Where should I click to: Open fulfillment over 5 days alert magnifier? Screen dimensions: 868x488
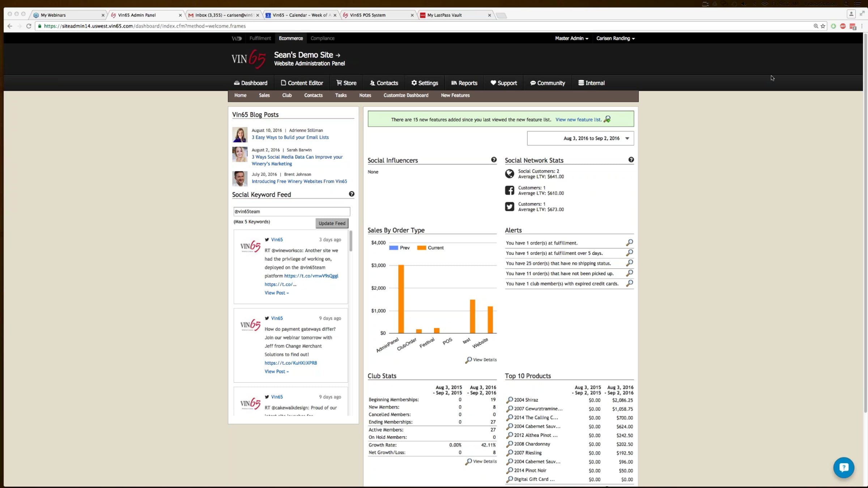pos(629,253)
